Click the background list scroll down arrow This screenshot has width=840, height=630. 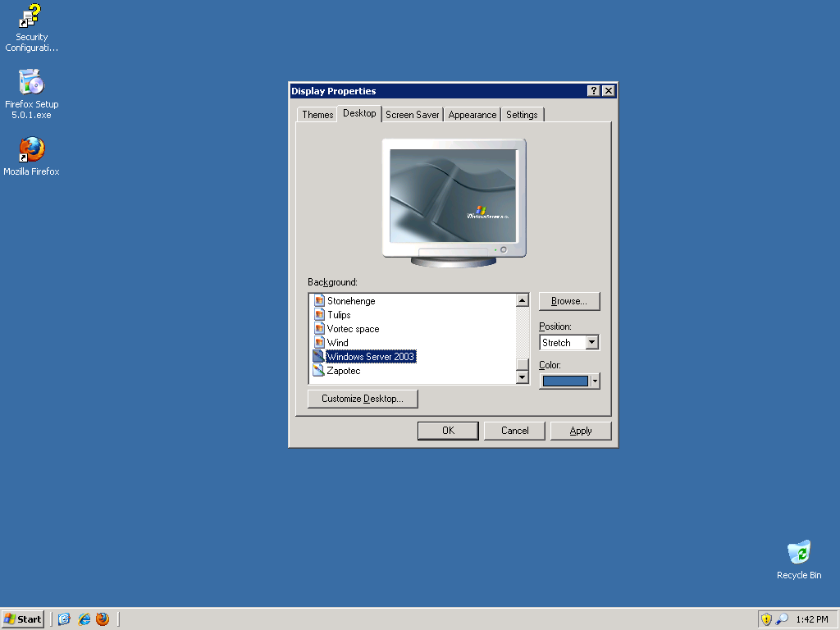[x=523, y=377]
